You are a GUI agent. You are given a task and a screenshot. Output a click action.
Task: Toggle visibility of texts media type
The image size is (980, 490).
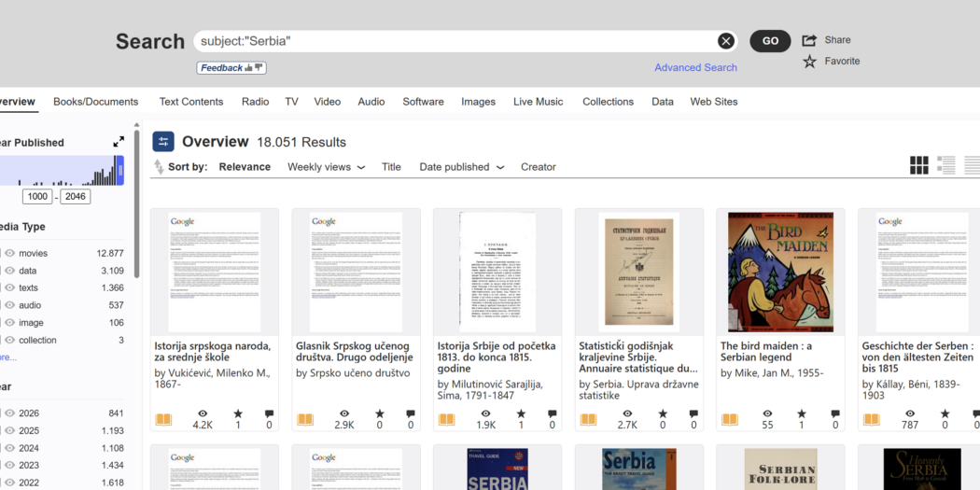point(9,287)
